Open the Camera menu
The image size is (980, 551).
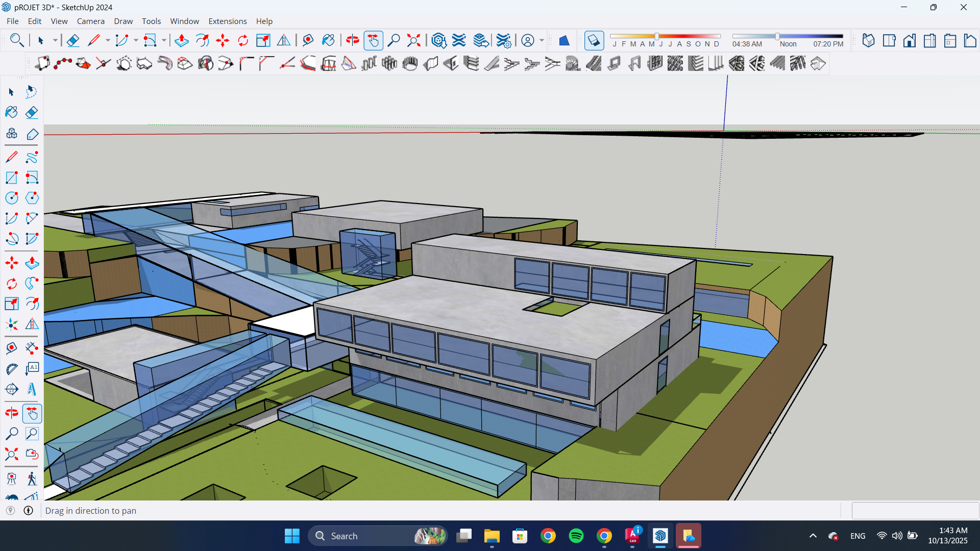pyautogui.click(x=90, y=21)
